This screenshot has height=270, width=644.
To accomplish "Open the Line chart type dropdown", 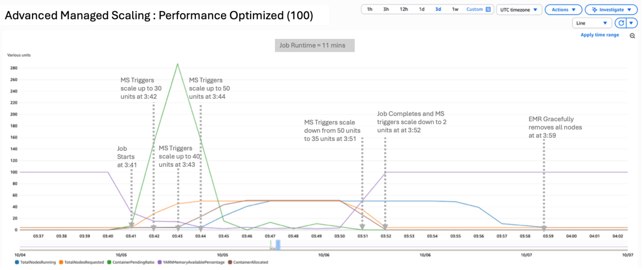I will pos(591,23).
